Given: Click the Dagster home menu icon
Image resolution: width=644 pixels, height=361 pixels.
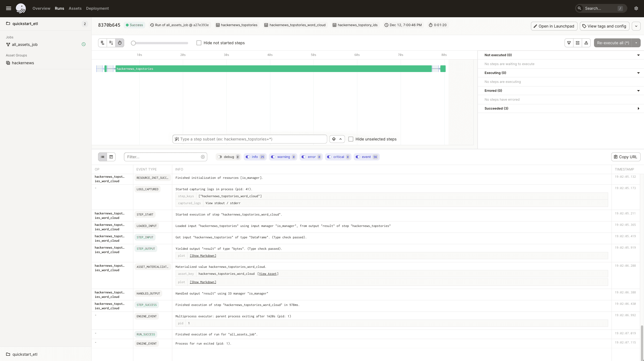Looking at the screenshot, I should pyautogui.click(x=21, y=8).
